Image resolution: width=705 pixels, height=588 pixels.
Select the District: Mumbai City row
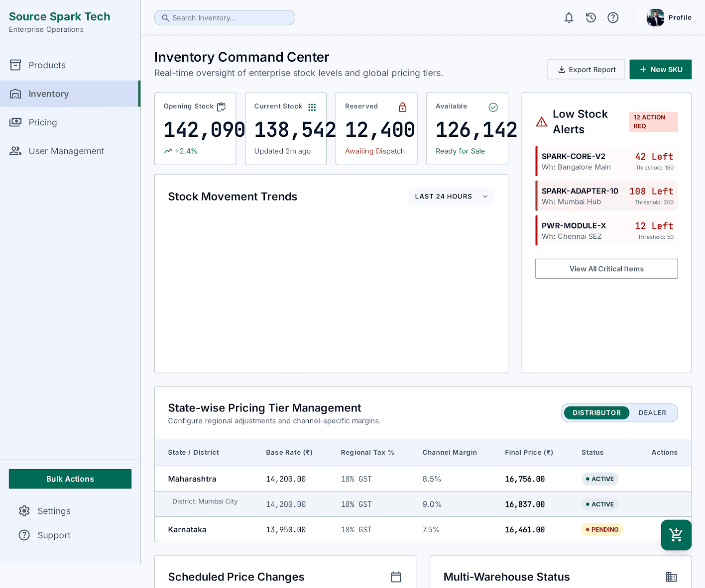[x=423, y=504]
